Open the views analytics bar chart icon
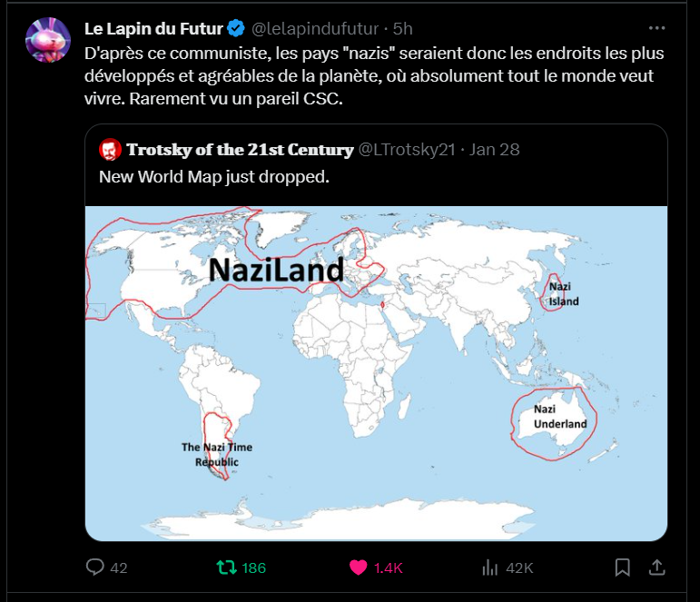 pyautogui.click(x=490, y=567)
